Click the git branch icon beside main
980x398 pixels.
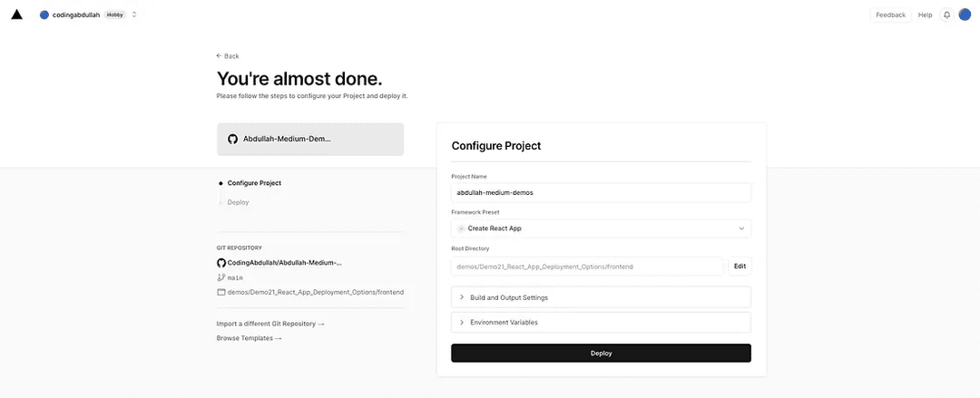tap(220, 277)
